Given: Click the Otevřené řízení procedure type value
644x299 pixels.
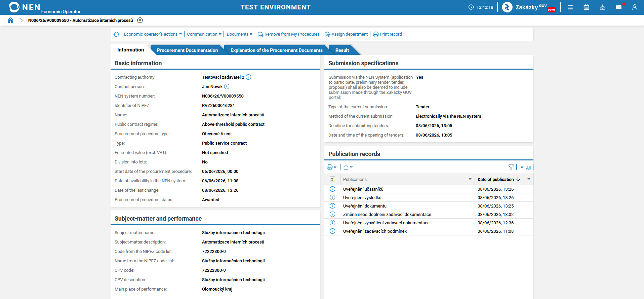Looking at the screenshot, I should pos(217,134).
